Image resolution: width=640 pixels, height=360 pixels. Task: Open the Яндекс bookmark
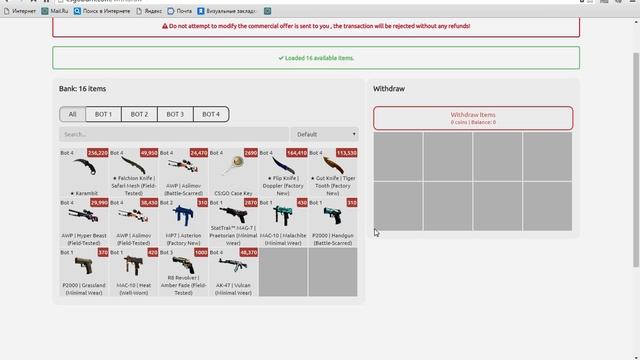[x=149, y=11]
